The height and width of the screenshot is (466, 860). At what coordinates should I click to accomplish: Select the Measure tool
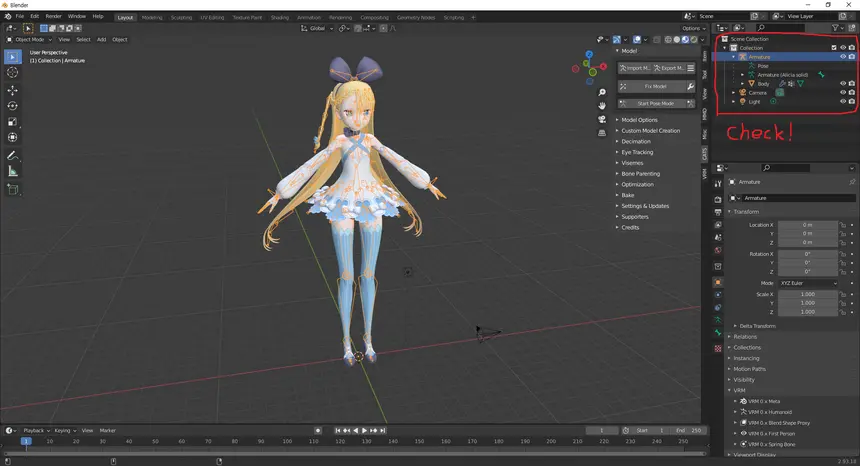point(13,172)
